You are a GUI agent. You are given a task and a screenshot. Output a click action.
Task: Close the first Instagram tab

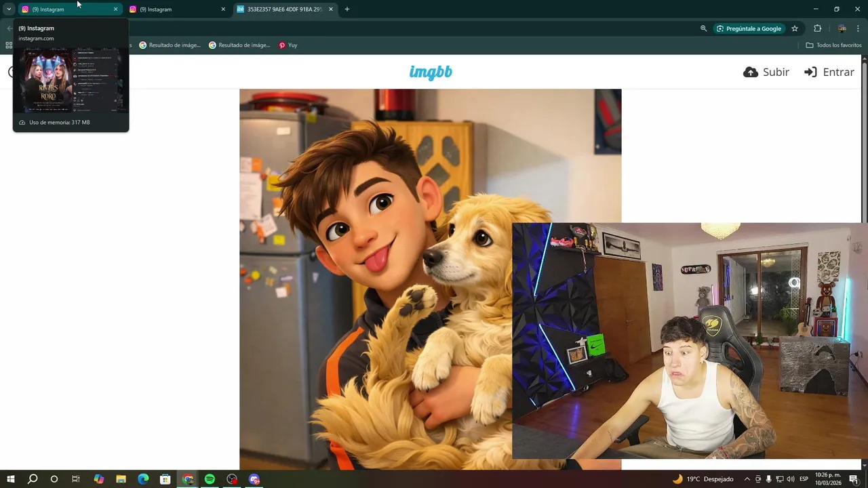115,9
